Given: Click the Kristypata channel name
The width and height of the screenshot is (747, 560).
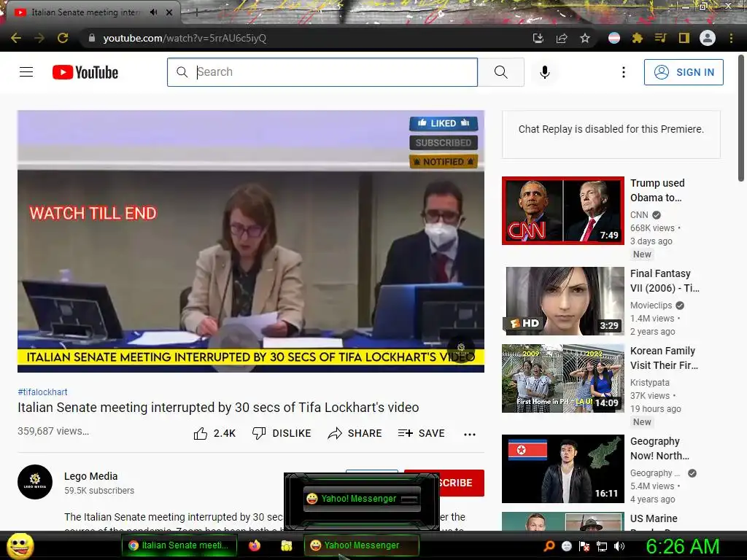Looking at the screenshot, I should (650, 382).
